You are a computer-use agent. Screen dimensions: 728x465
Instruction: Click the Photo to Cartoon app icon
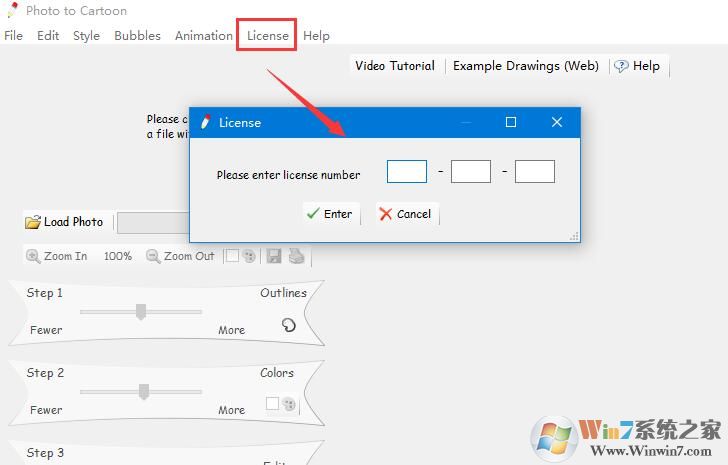pos(13,10)
